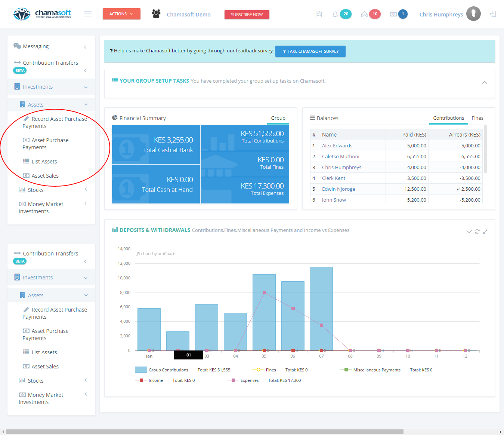Viewport: 504px width, 435px height.
Task: Expand the Messaging menu arrow
Action: pos(86,47)
